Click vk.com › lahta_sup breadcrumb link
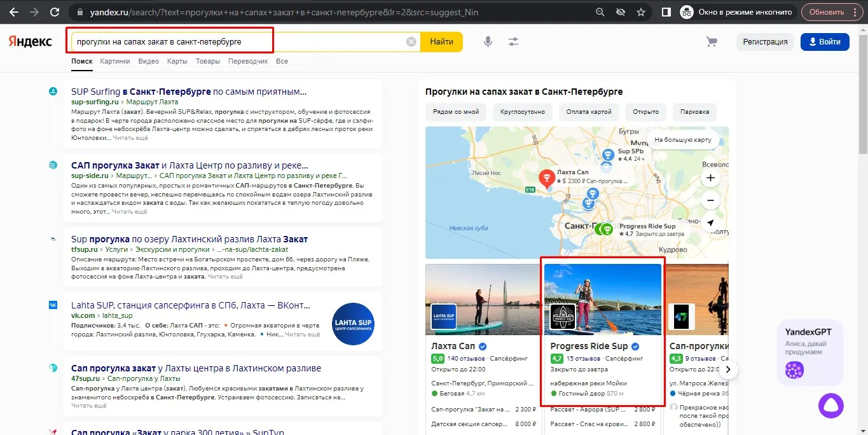This screenshot has width=868, height=435. [x=102, y=315]
